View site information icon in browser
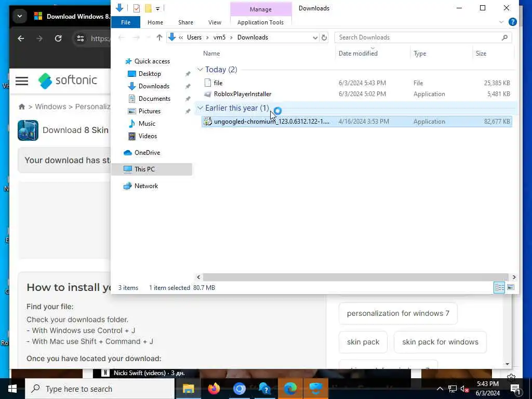532x399 pixels. [x=81, y=38]
